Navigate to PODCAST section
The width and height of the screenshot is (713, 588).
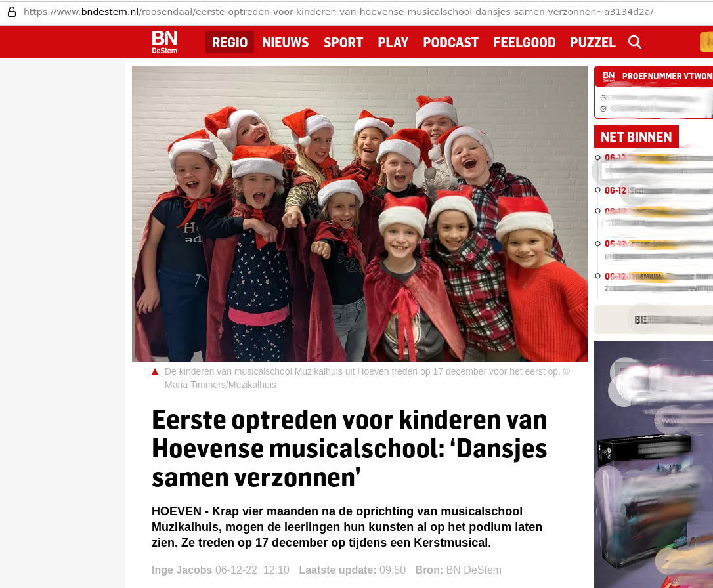[x=450, y=42]
